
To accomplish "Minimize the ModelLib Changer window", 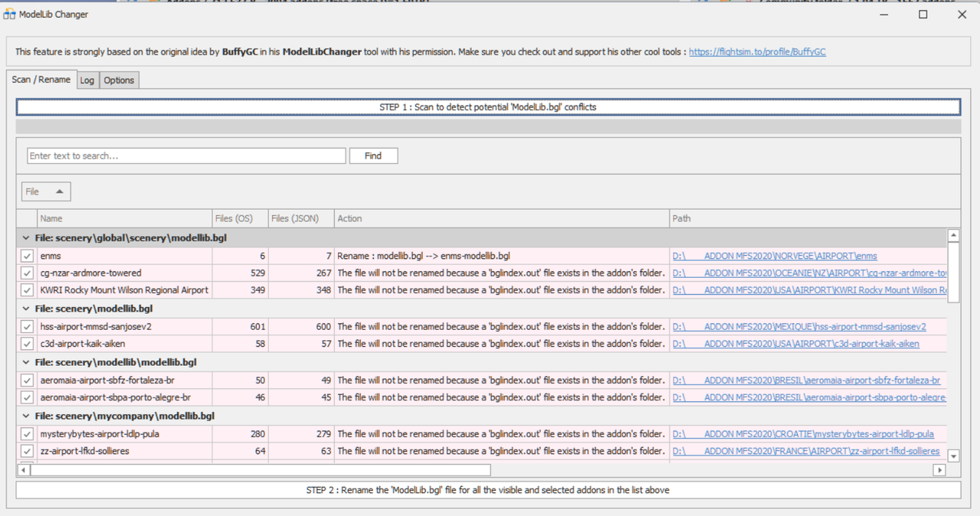I will (x=884, y=14).
